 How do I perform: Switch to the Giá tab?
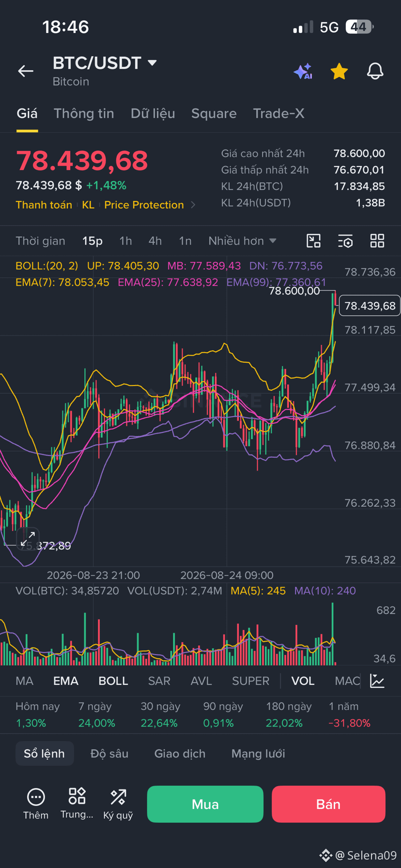[x=27, y=113]
